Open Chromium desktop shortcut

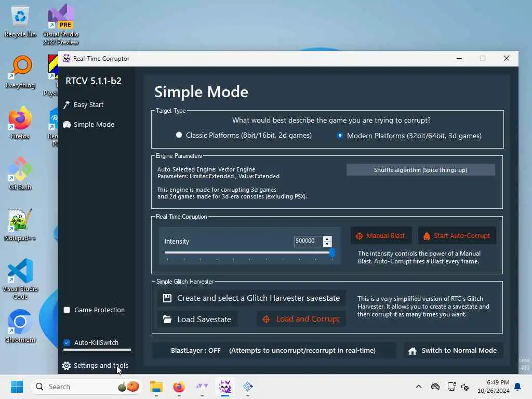pos(20,326)
